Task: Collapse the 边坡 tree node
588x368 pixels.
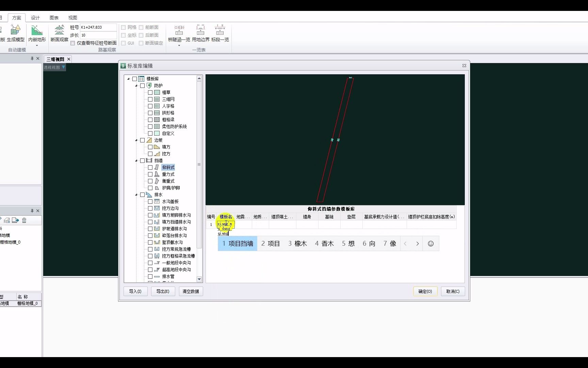Action: click(136, 140)
